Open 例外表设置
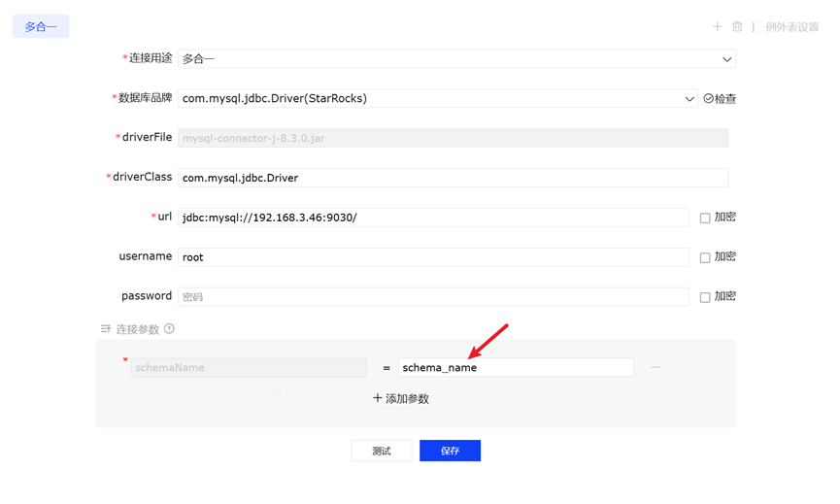Screen dimensions: 840x504 pos(791,27)
